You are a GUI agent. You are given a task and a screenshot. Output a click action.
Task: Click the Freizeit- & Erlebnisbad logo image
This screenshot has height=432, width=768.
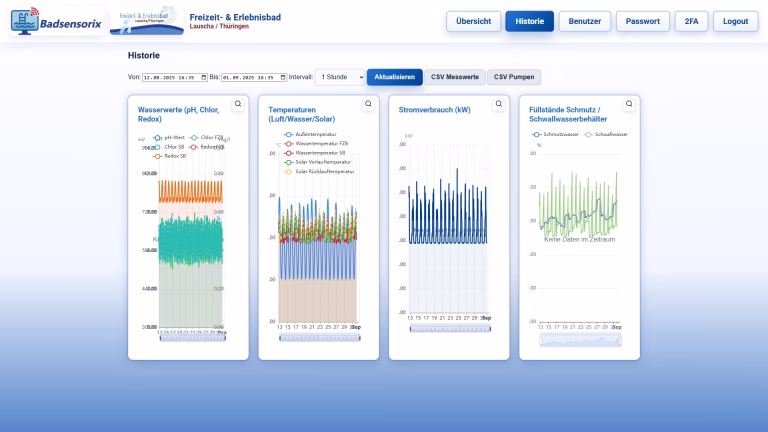[x=146, y=21]
